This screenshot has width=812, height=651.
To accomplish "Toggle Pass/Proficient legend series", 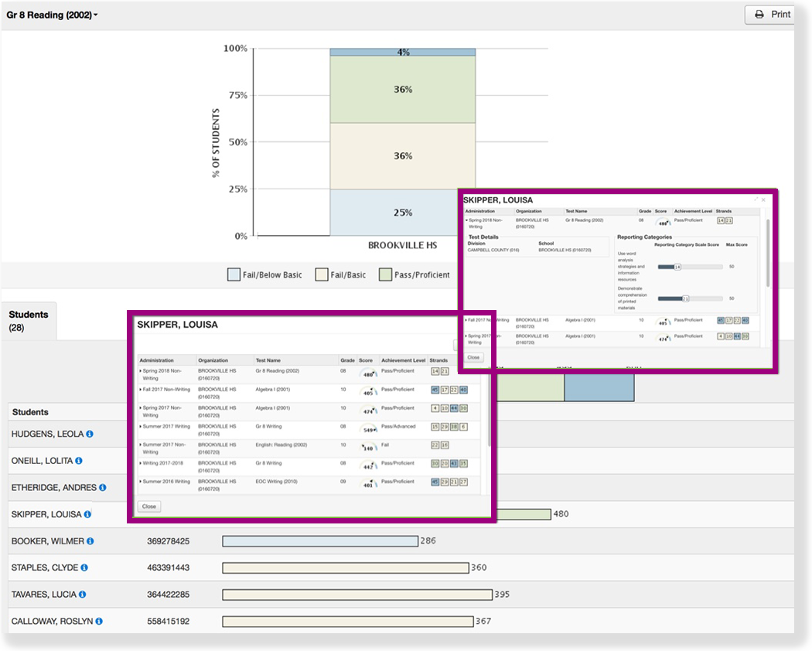I will pyautogui.click(x=414, y=275).
